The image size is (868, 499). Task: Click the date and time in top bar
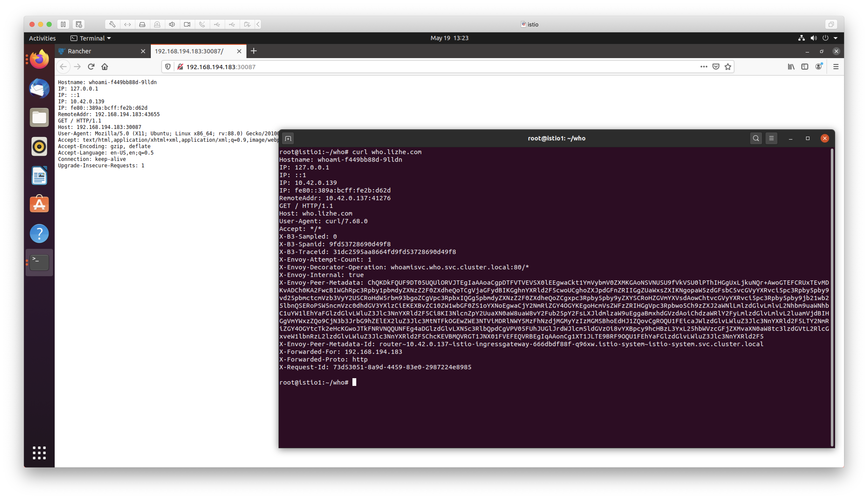pyautogui.click(x=449, y=38)
